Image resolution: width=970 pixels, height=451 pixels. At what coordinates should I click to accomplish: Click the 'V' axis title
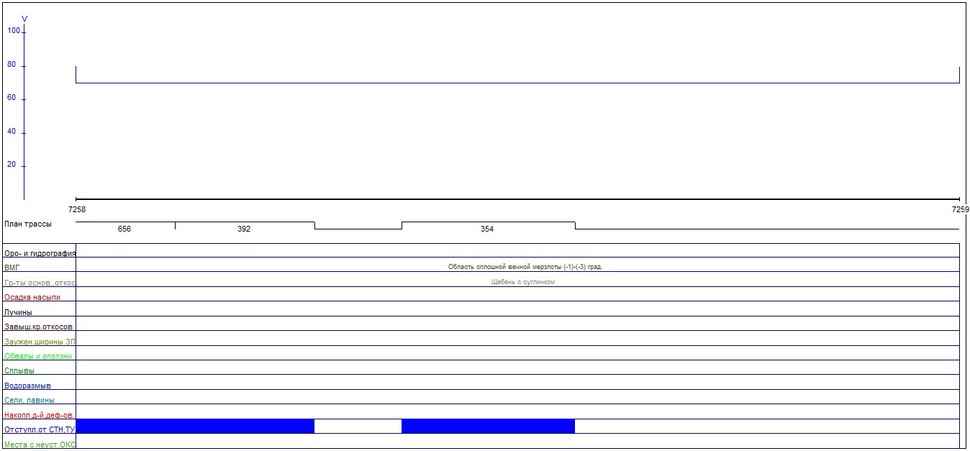[x=25, y=19]
